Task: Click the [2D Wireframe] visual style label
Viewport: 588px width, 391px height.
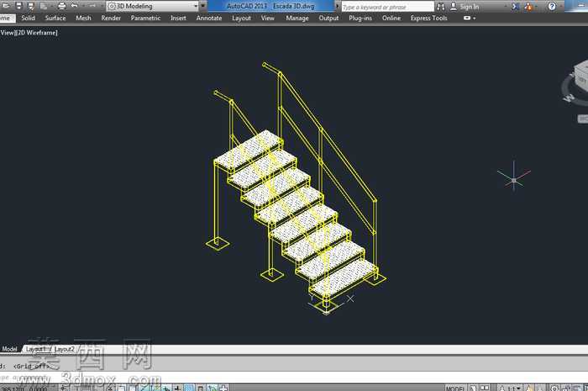Action: 36,33
